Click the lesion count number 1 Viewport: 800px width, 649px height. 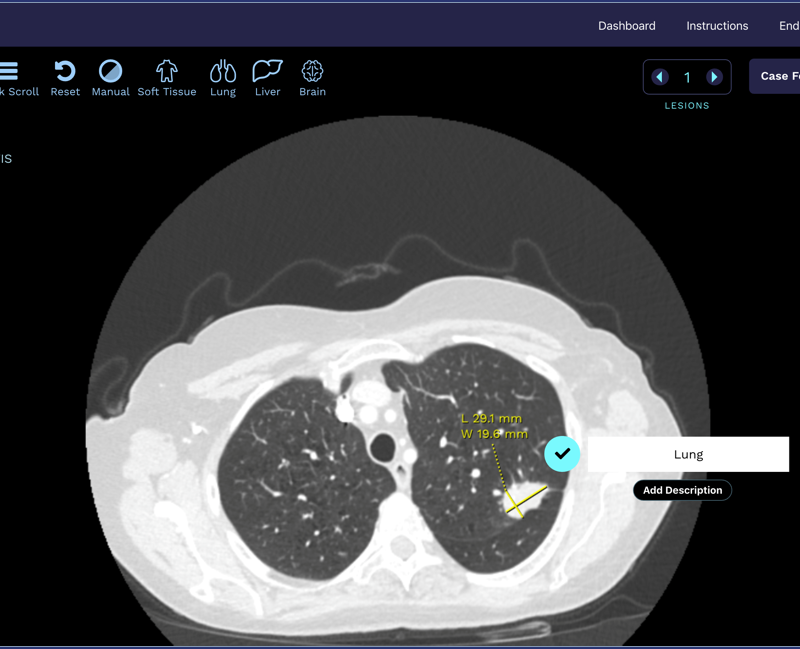click(x=687, y=78)
